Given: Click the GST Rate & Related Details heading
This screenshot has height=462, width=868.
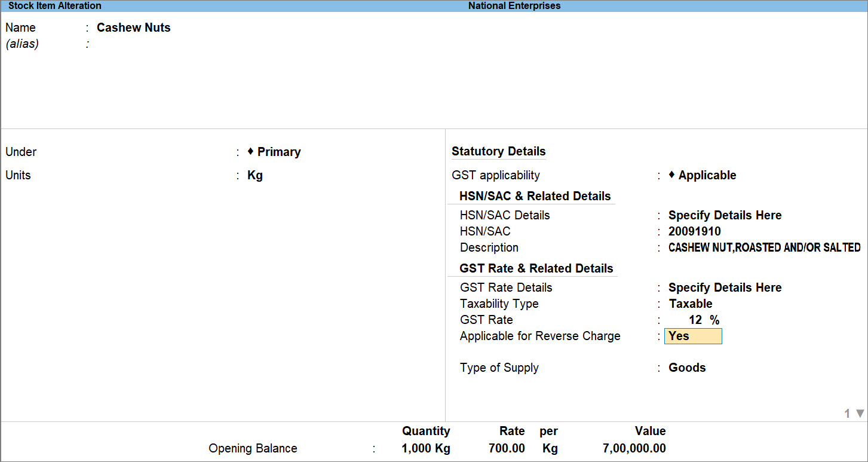Looking at the screenshot, I should [536, 268].
